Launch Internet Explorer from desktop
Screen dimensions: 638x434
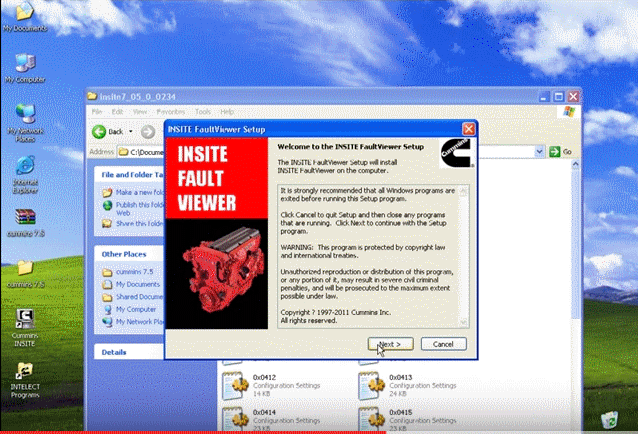click(x=25, y=175)
